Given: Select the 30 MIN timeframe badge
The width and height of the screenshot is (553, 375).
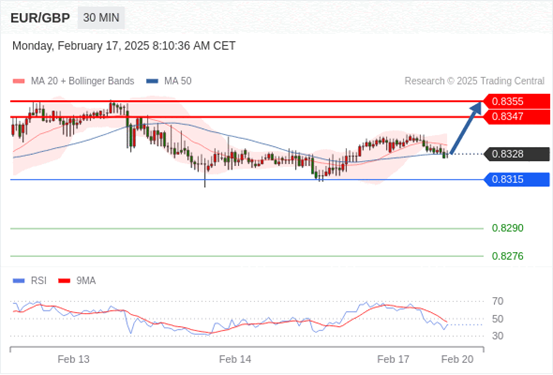Looking at the screenshot, I should (101, 18).
